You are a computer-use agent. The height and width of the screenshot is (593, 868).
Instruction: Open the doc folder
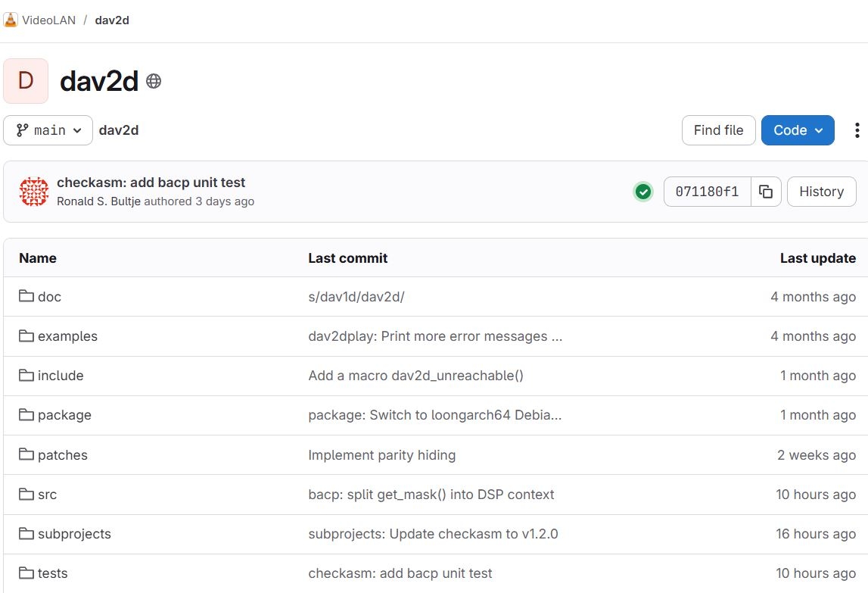(x=49, y=297)
